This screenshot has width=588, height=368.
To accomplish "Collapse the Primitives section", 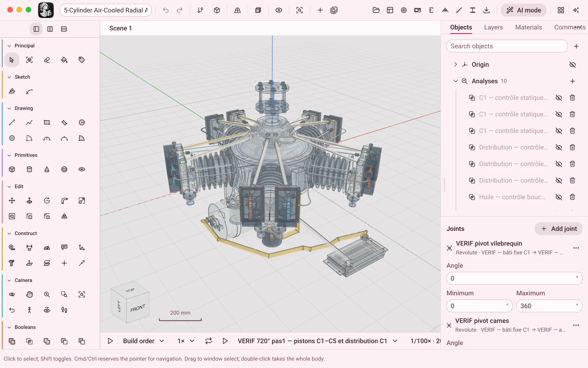I will 9,155.
